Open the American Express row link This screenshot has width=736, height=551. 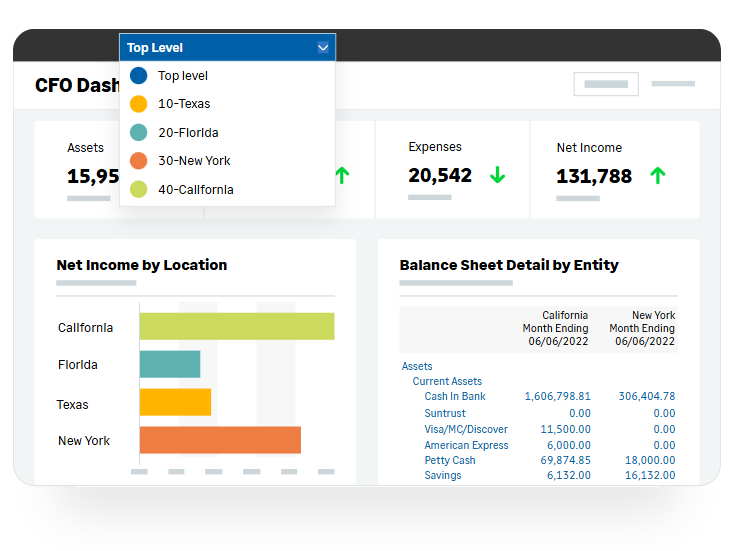point(466,445)
